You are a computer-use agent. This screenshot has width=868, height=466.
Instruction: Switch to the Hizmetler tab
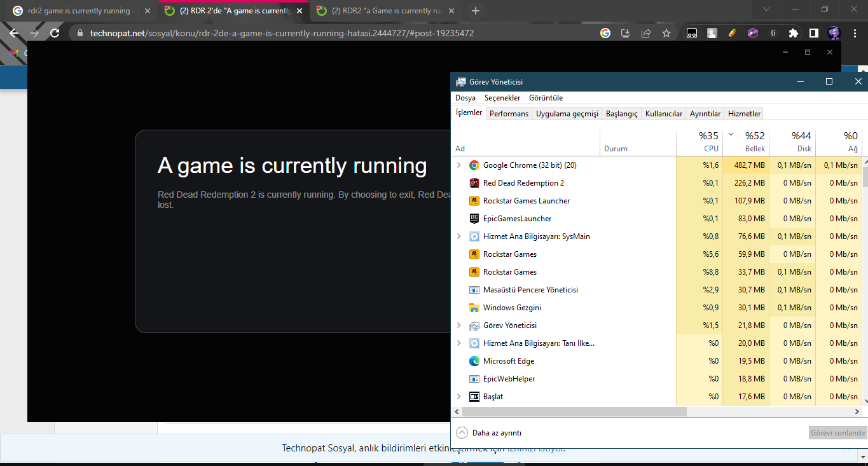pyautogui.click(x=744, y=114)
